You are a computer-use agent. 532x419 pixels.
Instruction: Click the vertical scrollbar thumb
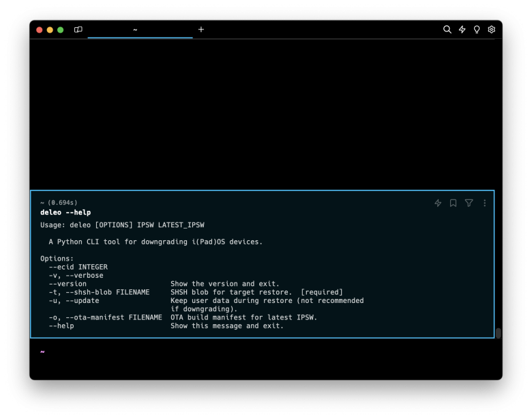tap(498, 333)
